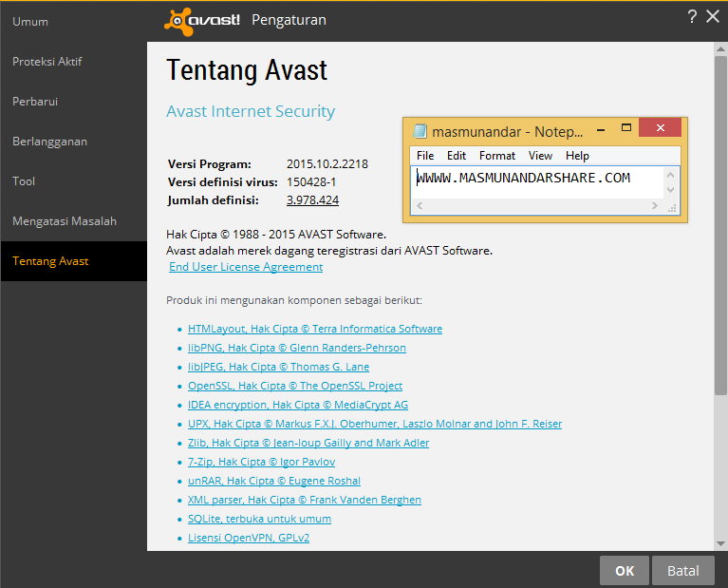Click the Notepad scroll up arrow
This screenshot has height=588, width=728.
pos(670,175)
